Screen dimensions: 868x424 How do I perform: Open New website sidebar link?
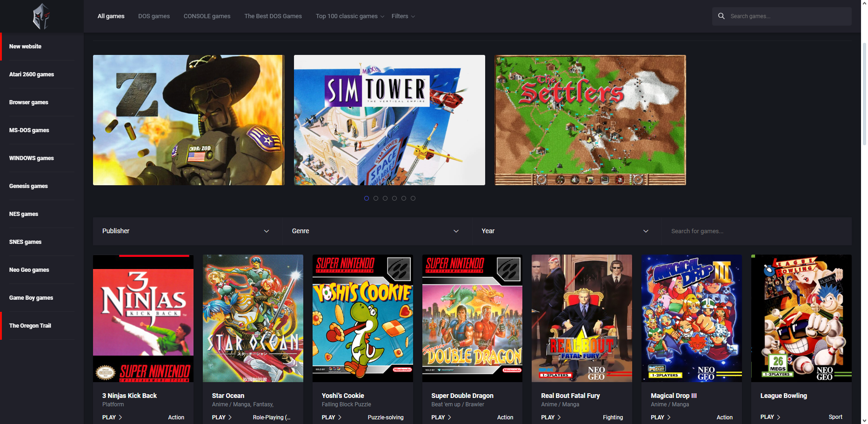(x=25, y=47)
